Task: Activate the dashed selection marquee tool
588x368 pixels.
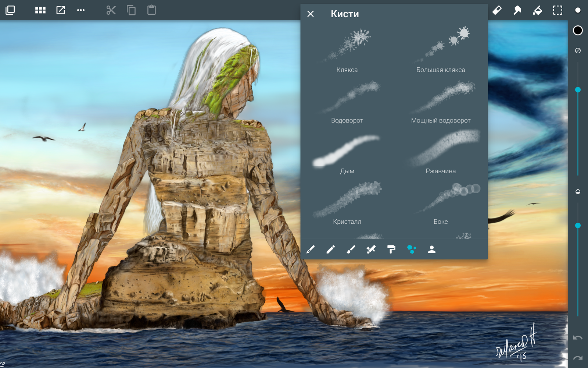Action: [557, 10]
